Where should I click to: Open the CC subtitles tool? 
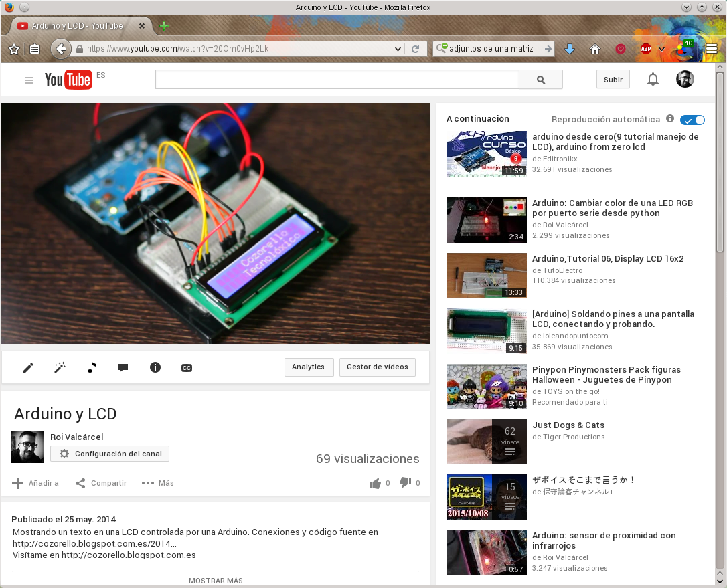186,368
